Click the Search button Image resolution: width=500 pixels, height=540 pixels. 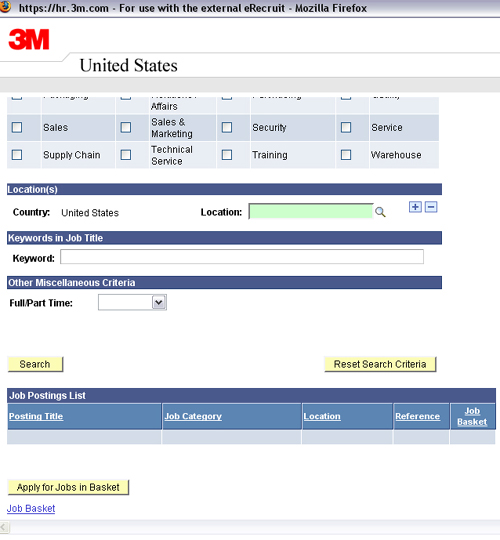pos(35,364)
